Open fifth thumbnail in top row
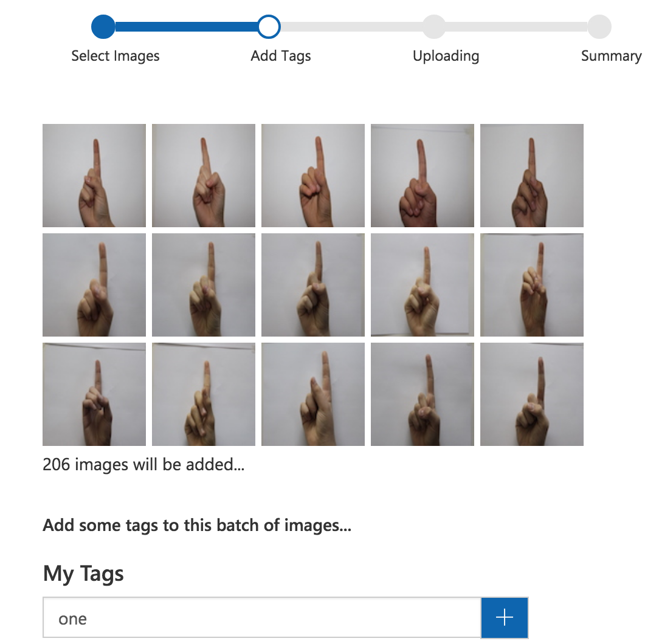Image resolution: width=659 pixels, height=644 pixels. pos(532,176)
